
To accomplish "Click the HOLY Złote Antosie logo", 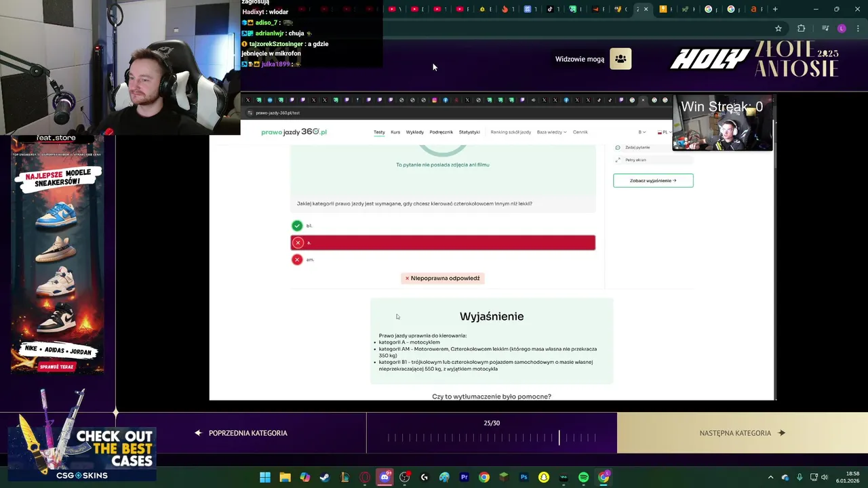I will pos(754,59).
